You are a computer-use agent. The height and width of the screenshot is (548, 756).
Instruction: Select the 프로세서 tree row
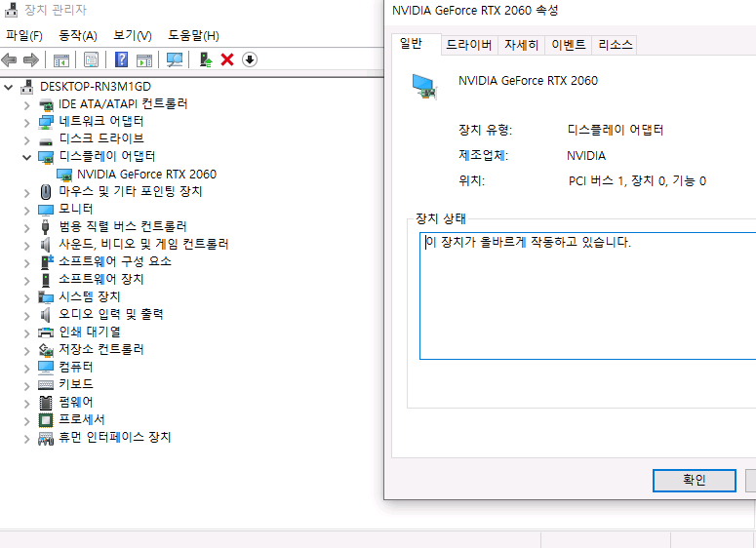click(x=82, y=419)
